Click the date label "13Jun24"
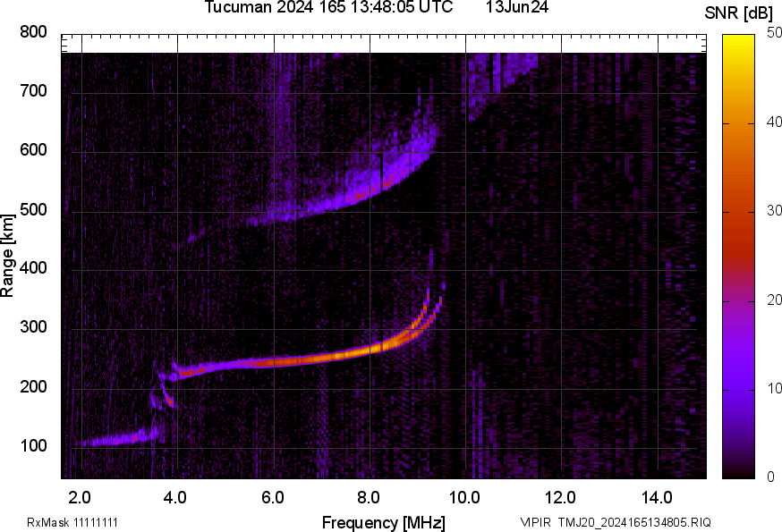Viewport: 782px width, 532px height. click(x=517, y=7)
